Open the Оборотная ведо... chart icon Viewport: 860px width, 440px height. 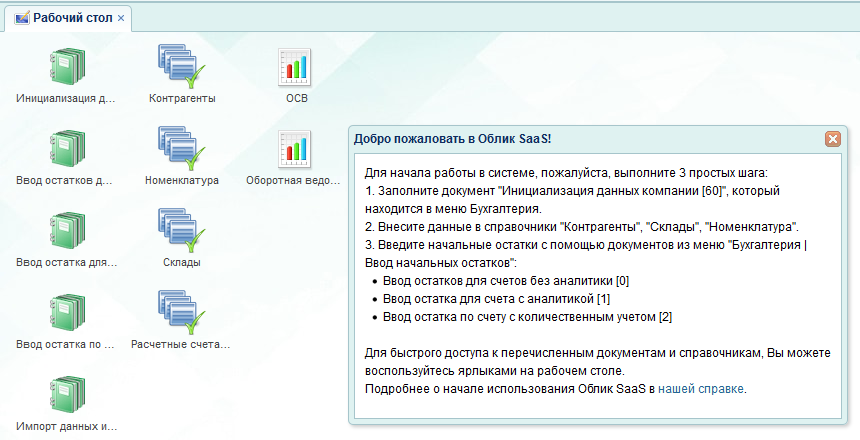295,149
